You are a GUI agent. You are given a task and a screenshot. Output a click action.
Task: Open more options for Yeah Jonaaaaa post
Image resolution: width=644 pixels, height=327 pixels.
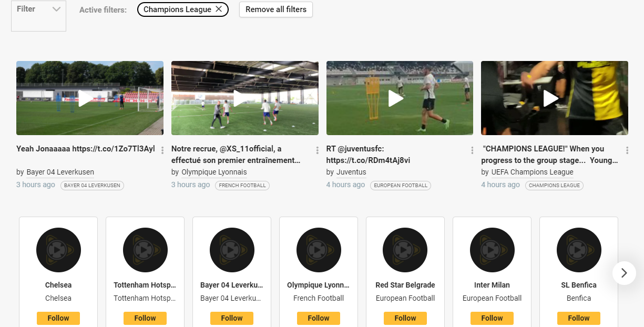pyautogui.click(x=162, y=150)
